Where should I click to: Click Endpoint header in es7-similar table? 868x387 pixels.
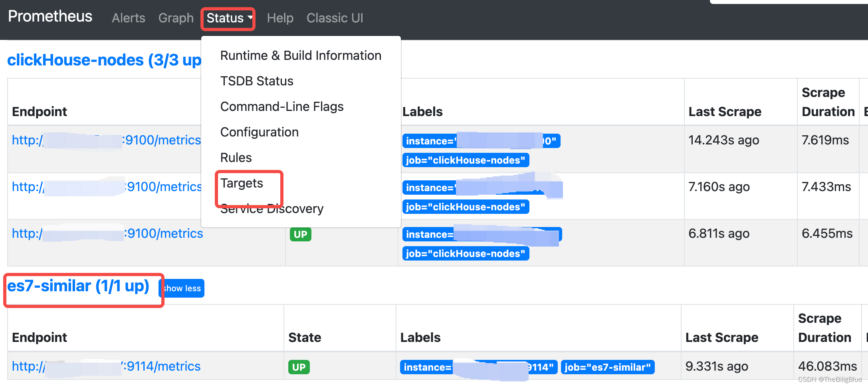tap(40, 338)
